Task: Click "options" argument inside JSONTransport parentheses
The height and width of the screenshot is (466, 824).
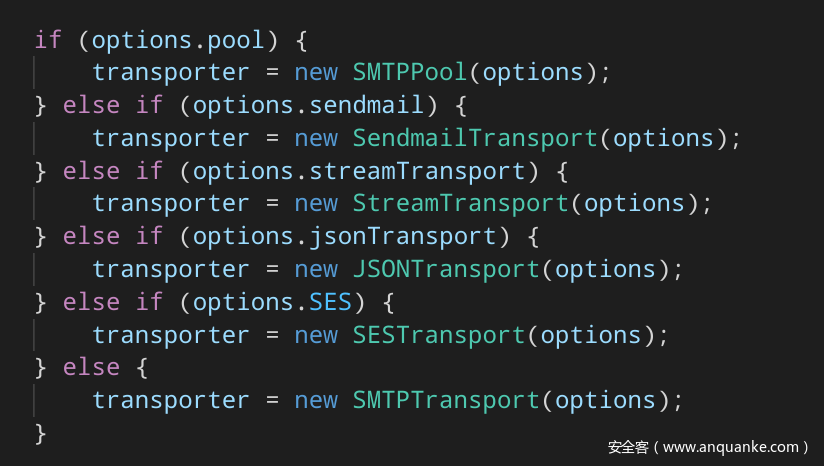Action: coord(605,269)
